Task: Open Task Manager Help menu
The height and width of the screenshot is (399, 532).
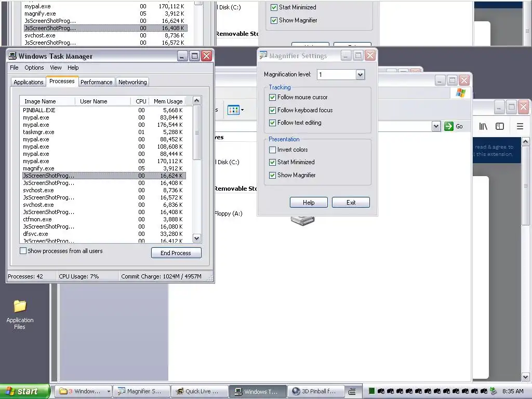Action: 73,68
